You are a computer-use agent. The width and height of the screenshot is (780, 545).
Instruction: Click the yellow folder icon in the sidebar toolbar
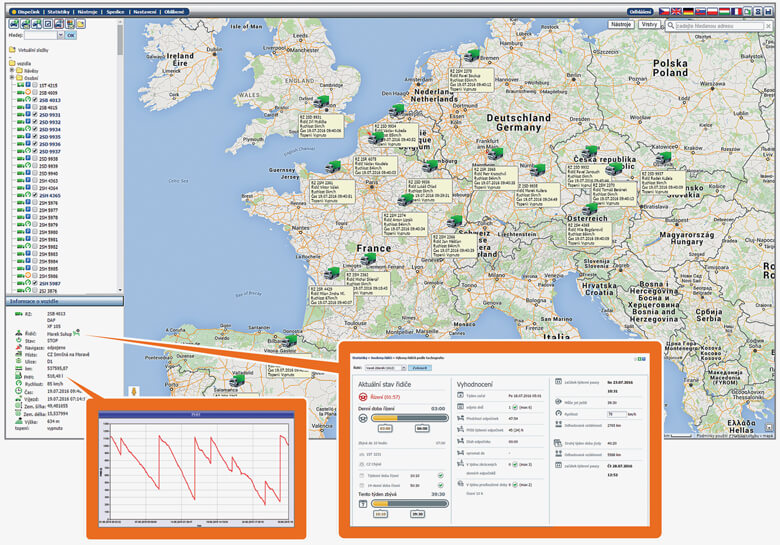click(x=81, y=23)
